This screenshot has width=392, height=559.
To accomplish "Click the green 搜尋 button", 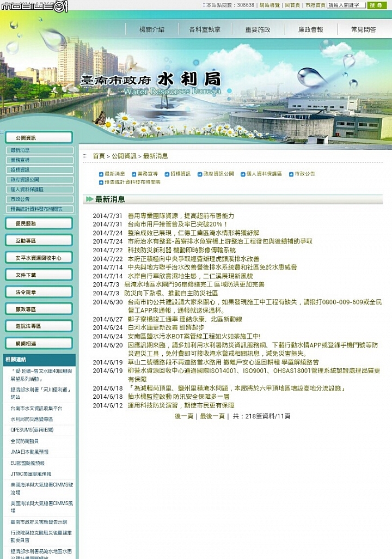I will (377, 5).
